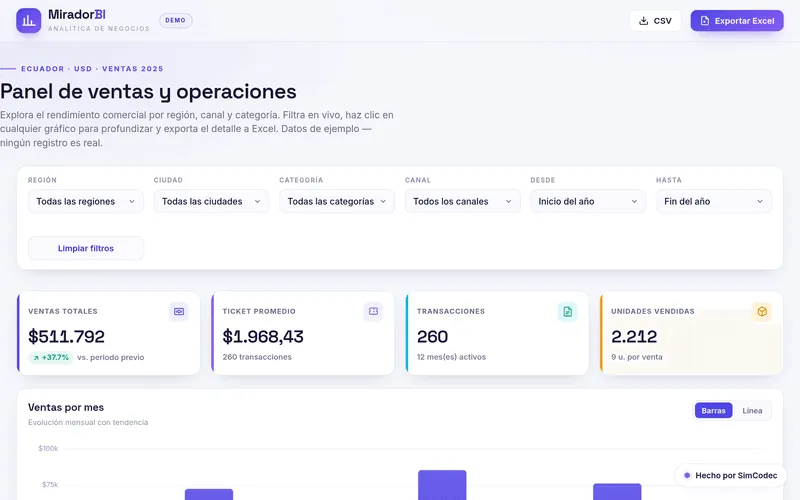Click the download icon in CSV button
800x500 pixels.
pos(643,21)
